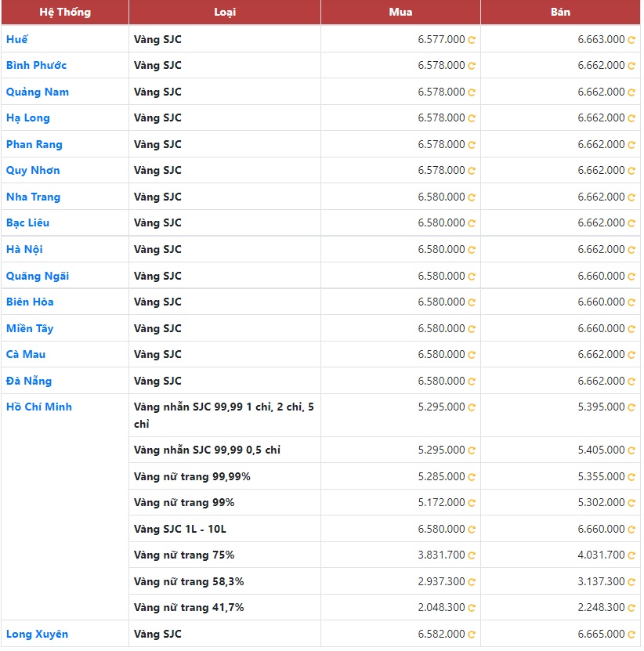Click the icon beside Vàng nữ trang 75% Mua price
The image size is (644, 651).
(472, 555)
